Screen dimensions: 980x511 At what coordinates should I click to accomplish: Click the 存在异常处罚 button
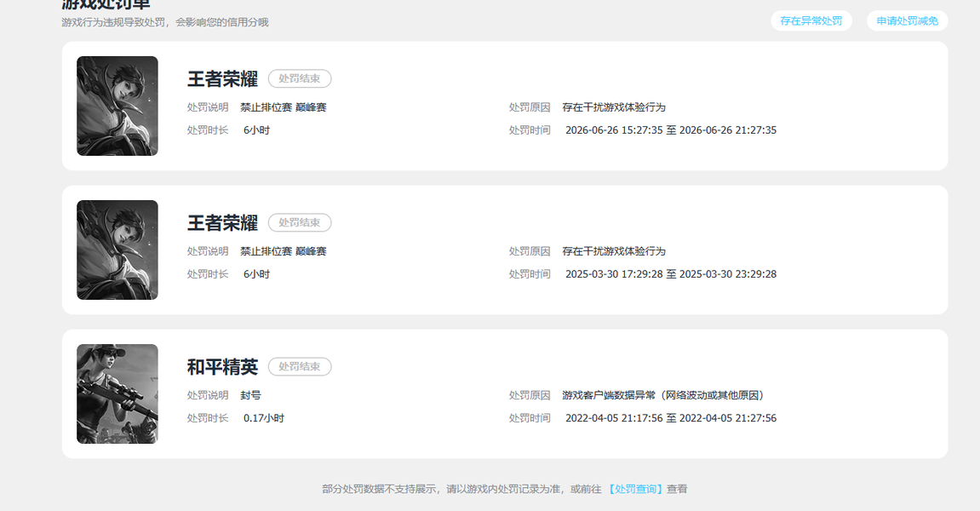[811, 20]
